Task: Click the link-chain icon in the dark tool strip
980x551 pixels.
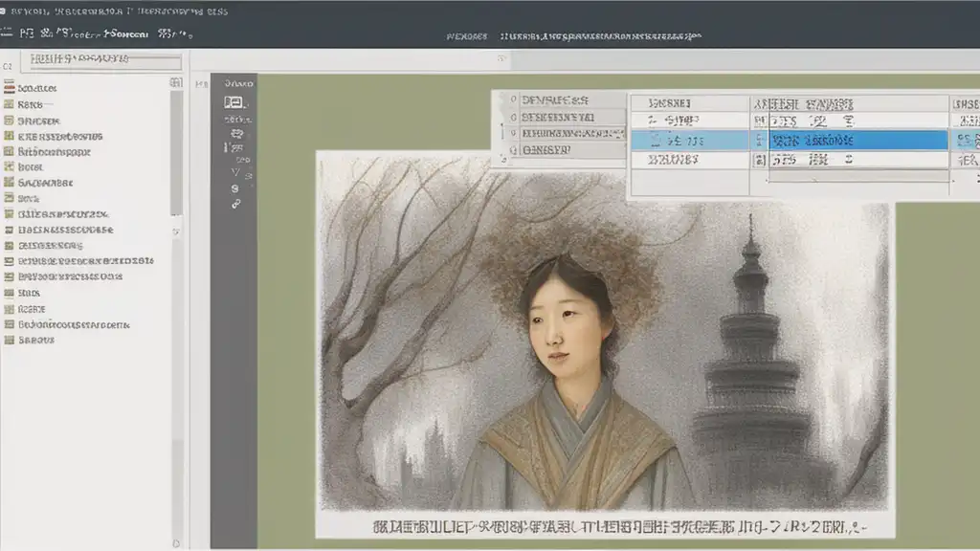Action: (x=235, y=204)
